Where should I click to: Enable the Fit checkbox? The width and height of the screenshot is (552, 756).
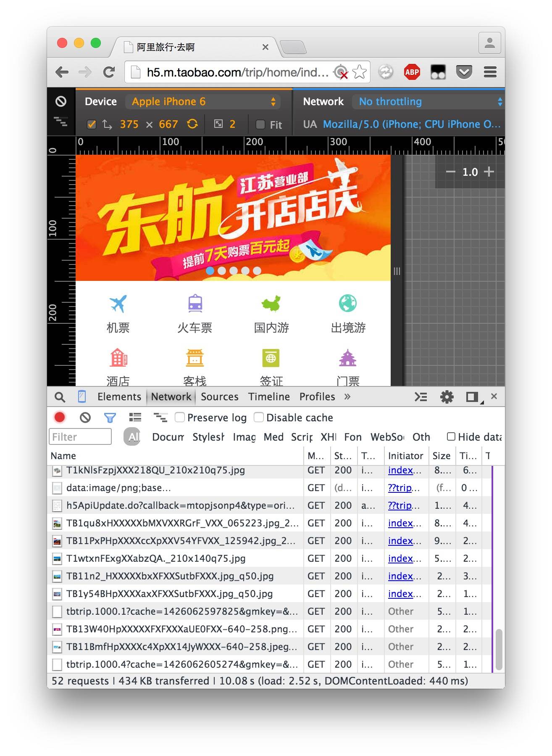[x=260, y=124]
